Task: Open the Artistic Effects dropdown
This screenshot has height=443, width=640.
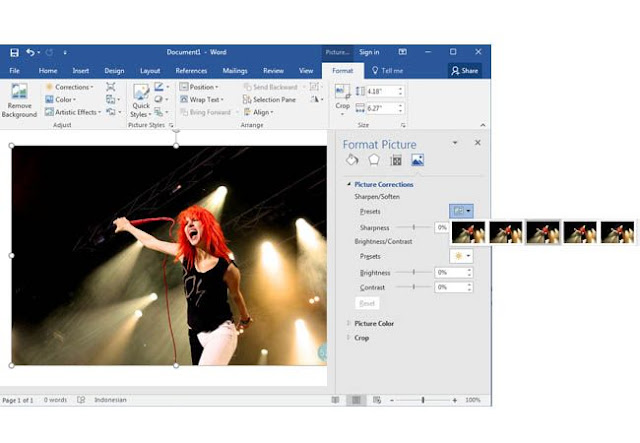Action: coord(73,112)
